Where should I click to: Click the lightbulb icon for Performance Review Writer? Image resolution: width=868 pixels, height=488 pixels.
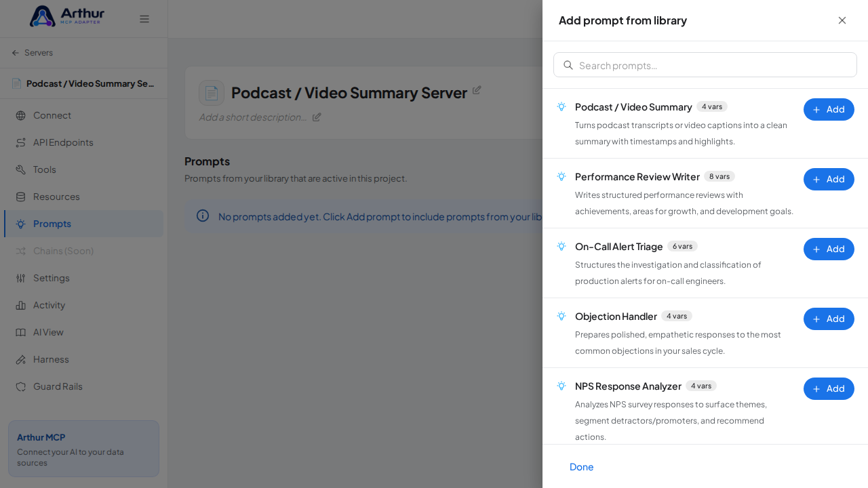[561, 176]
